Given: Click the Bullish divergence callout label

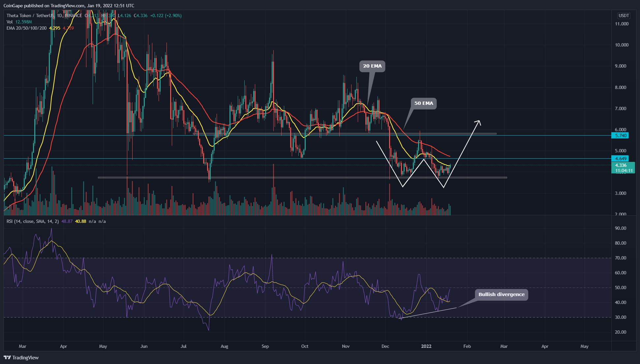Looking at the screenshot, I should tap(501, 294).
